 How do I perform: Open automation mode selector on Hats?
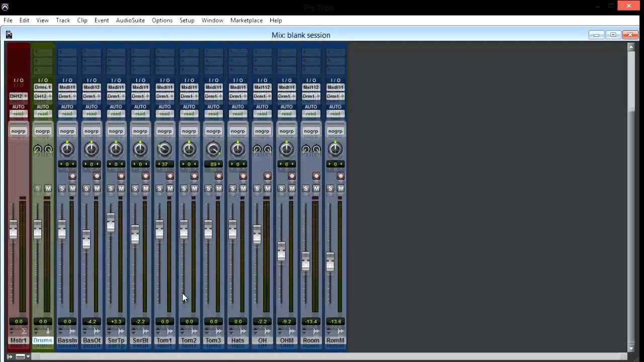click(237, 114)
